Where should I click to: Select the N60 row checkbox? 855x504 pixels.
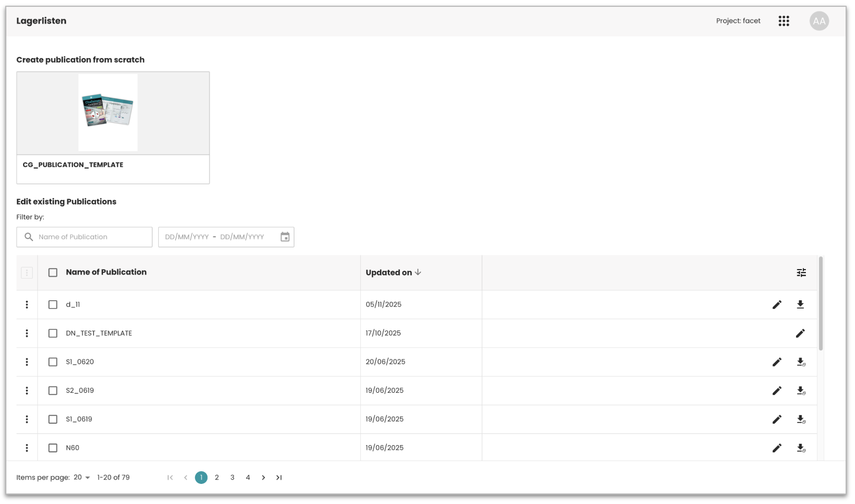point(53,448)
